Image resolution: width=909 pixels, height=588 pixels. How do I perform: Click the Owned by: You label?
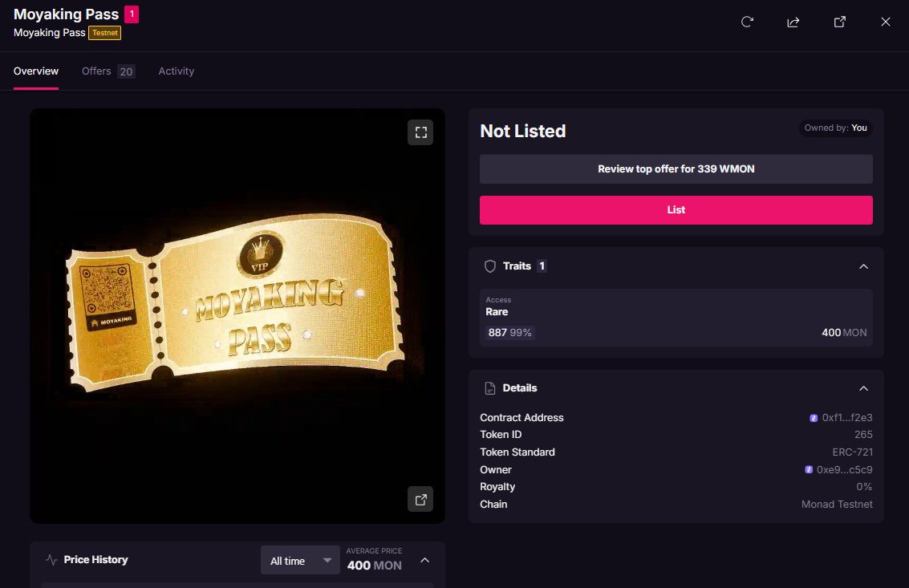[835, 128]
